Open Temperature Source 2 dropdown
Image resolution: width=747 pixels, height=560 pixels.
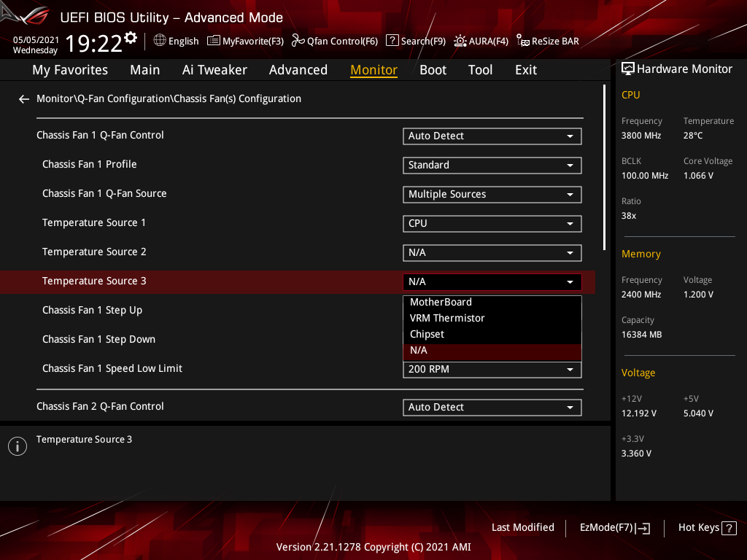(x=492, y=253)
